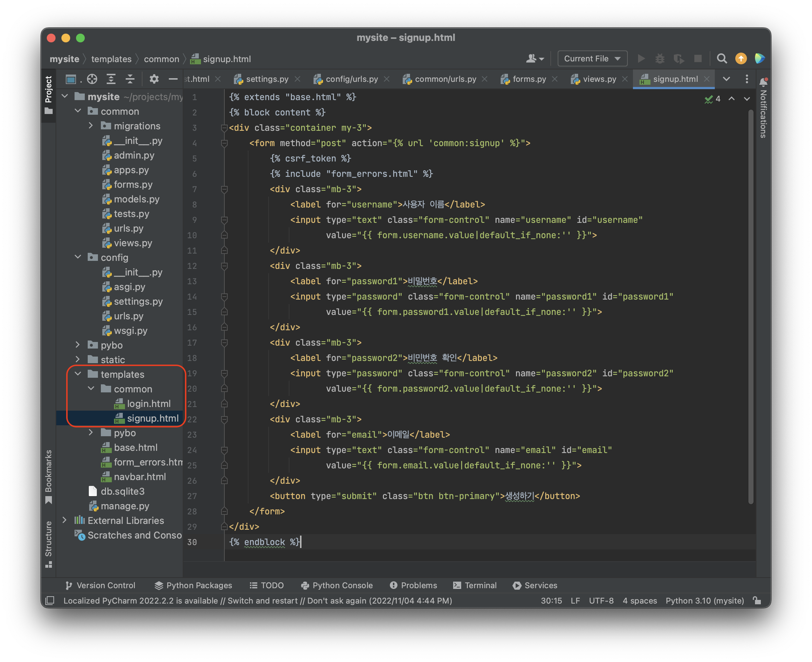Collapse the config folder in tree
This screenshot has width=812, height=662.
[x=78, y=257]
